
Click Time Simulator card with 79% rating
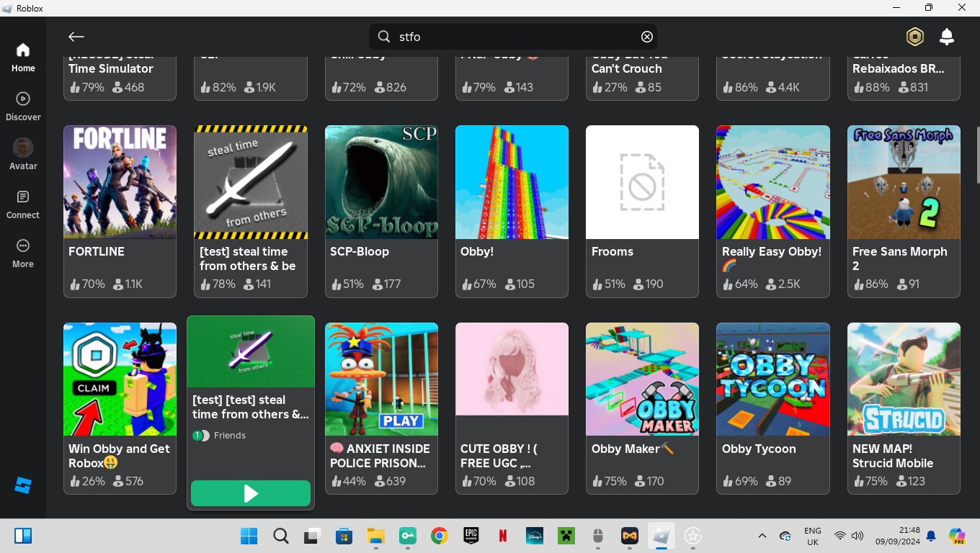[x=120, y=78]
